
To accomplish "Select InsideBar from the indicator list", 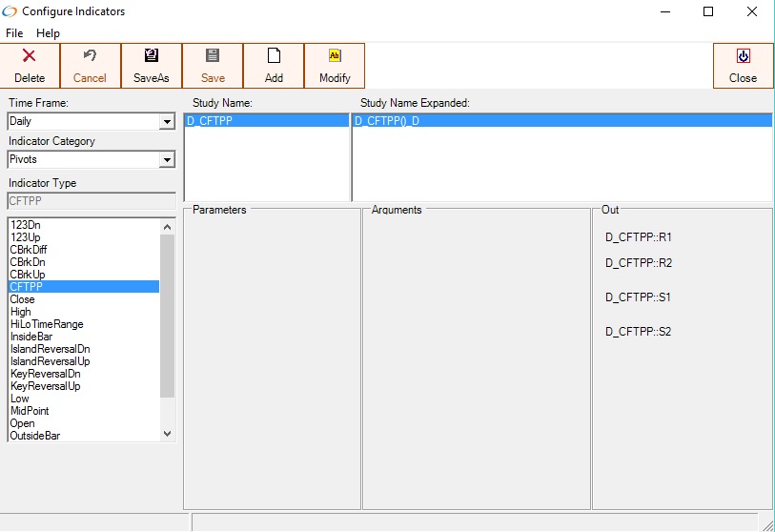I will [31, 337].
